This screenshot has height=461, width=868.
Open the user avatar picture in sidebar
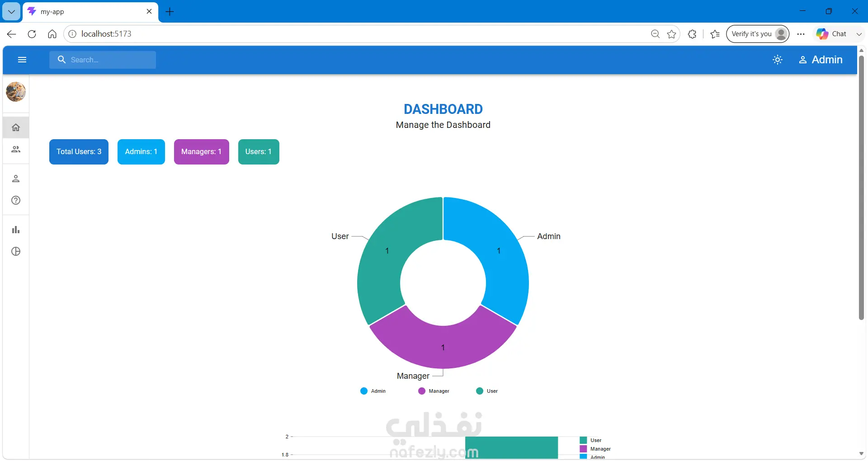(x=16, y=92)
